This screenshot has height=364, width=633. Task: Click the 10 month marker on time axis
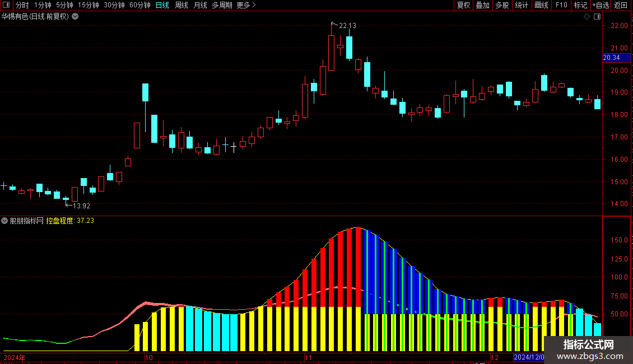[x=149, y=357]
